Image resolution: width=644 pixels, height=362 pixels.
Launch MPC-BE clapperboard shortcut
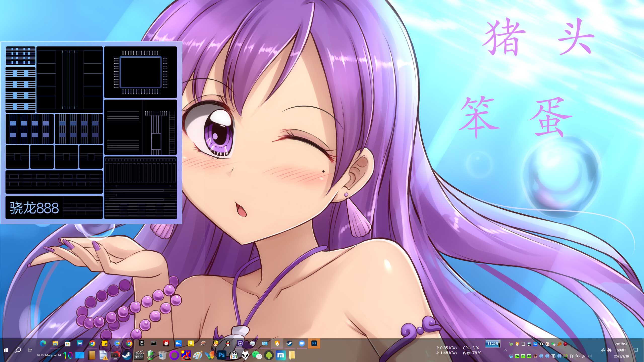139,355
